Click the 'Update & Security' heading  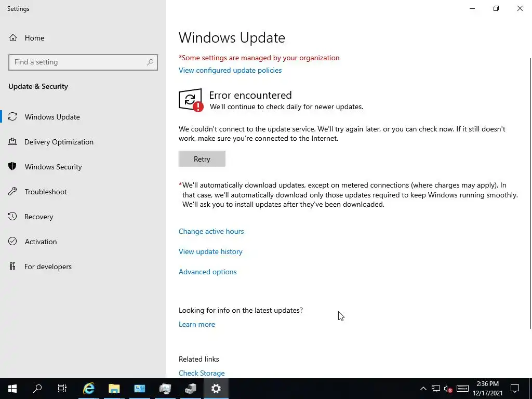tap(38, 86)
